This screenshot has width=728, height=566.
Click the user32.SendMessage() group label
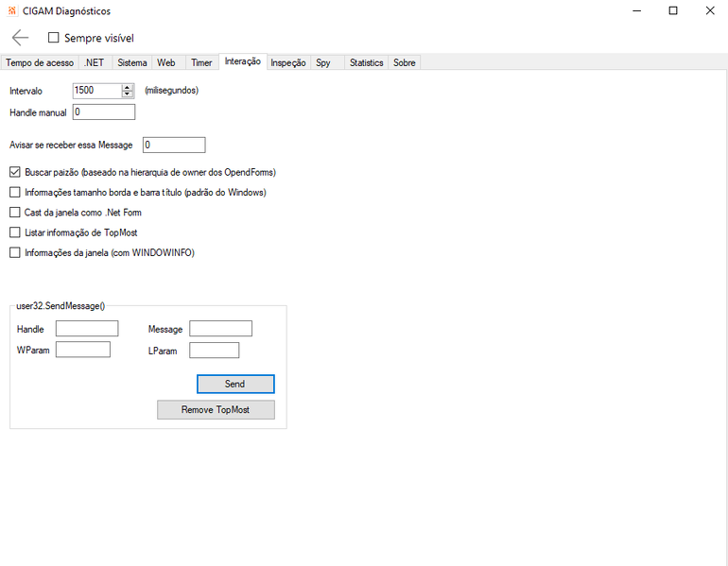pyautogui.click(x=61, y=306)
